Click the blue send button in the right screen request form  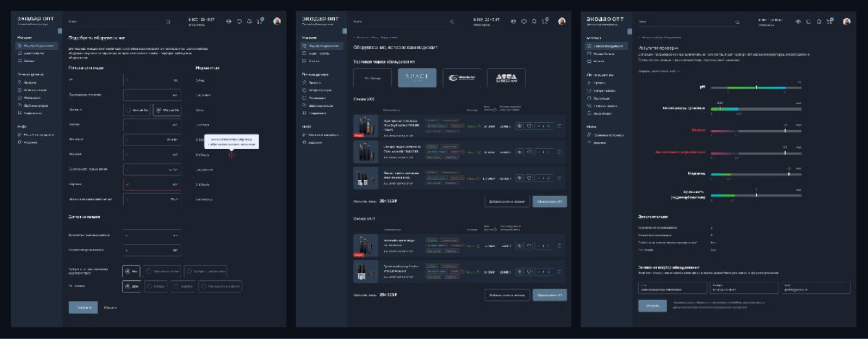(652, 306)
